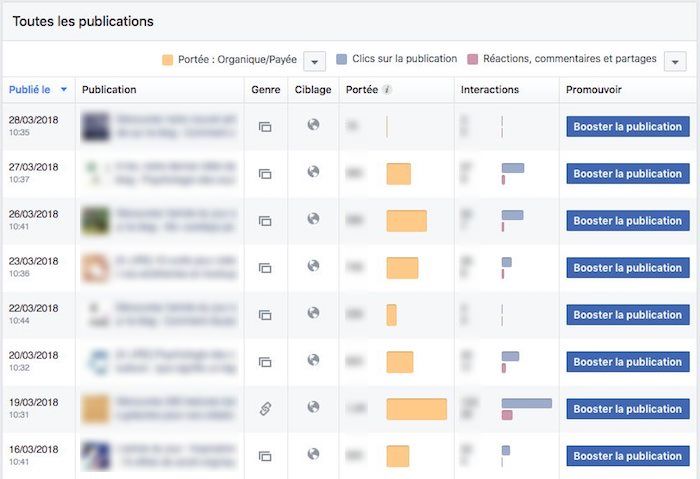
Task: Boost the publication from 26/03/2018
Action: [627, 221]
